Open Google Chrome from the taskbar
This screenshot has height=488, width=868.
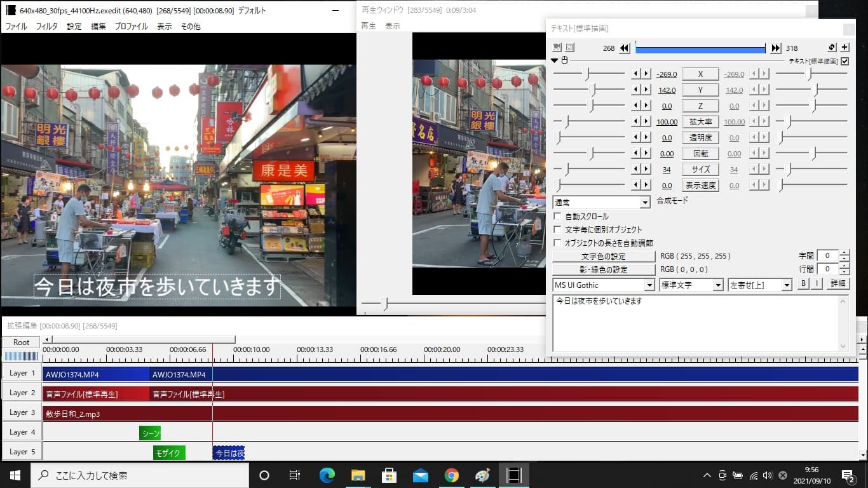click(x=452, y=475)
